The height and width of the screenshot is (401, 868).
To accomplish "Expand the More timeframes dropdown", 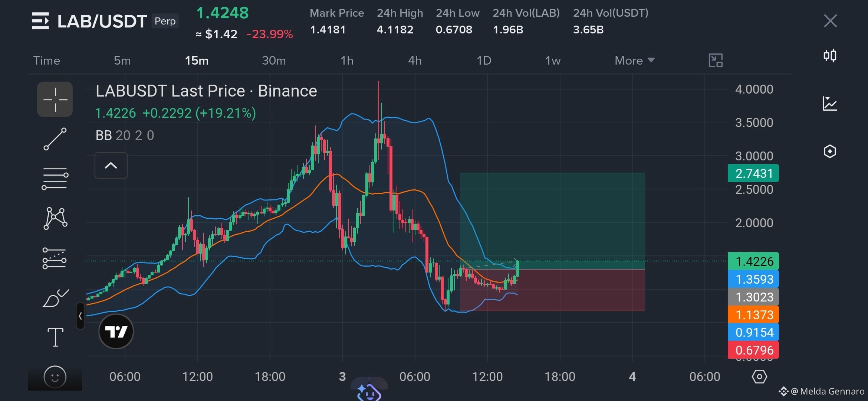I will (635, 61).
